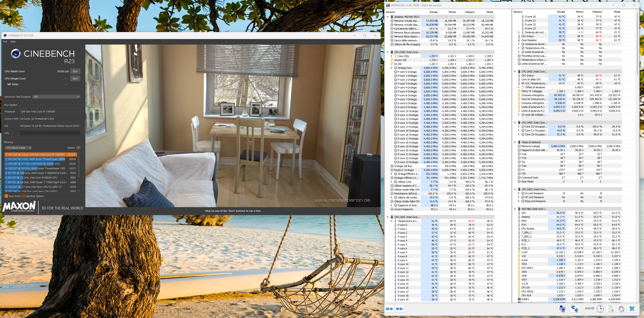Open HWiNFO sensor settings gear
The height and width of the screenshot is (318, 644).
coord(621,309)
